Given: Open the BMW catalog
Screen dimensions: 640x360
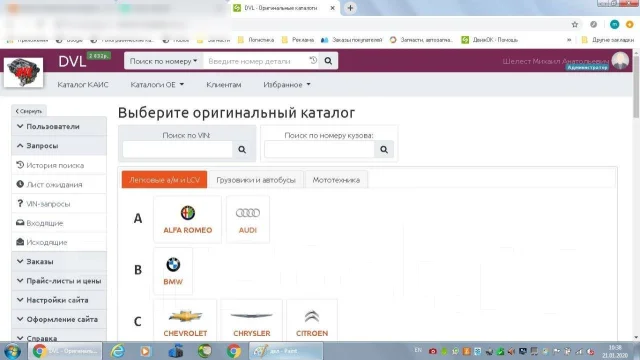Looking at the screenshot, I should click(x=173, y=271).
